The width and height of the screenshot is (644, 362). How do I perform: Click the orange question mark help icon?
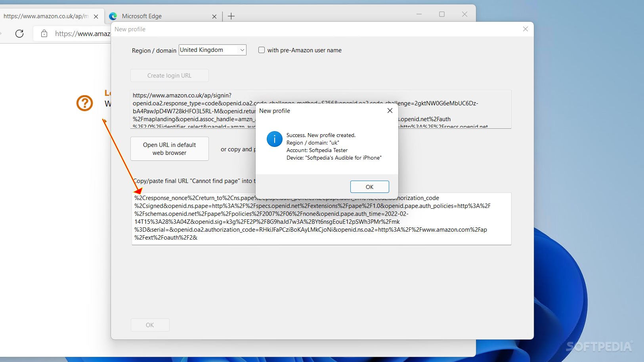click(84, 103)
